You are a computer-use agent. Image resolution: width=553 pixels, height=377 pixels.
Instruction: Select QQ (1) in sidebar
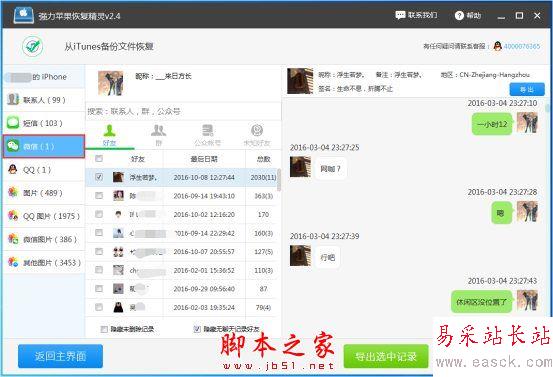click(x=44, y=170)
